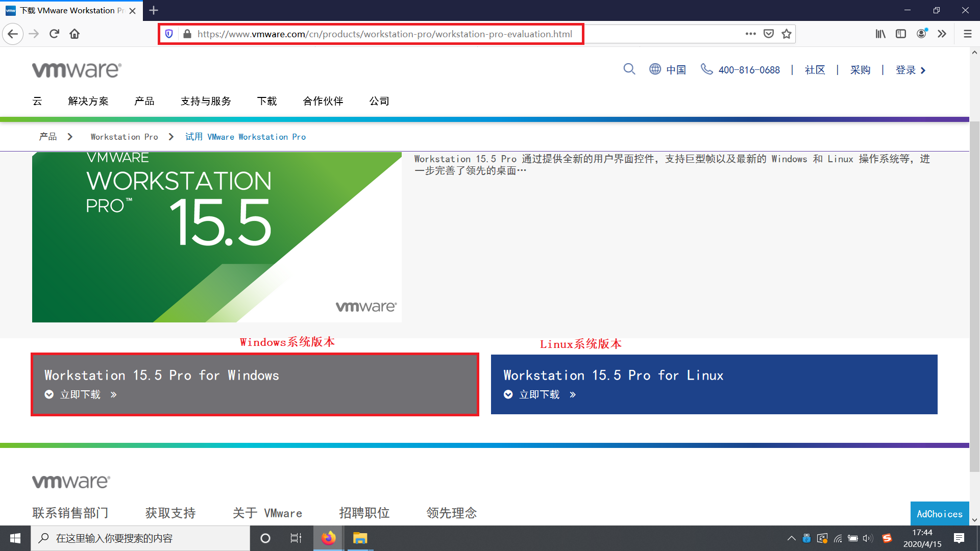Show hidden system tray icons
The height and width of the screenshot is (551, 980).
click(x=791, y=538)
